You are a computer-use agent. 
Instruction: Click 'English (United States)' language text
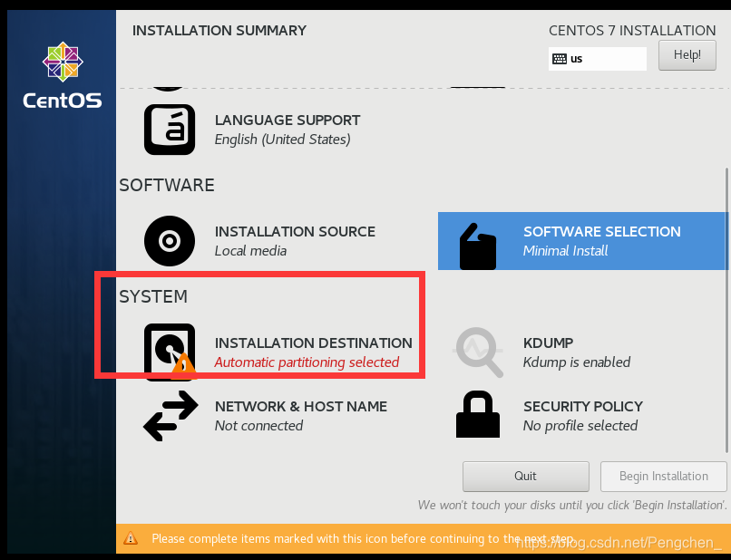(283, 140)
